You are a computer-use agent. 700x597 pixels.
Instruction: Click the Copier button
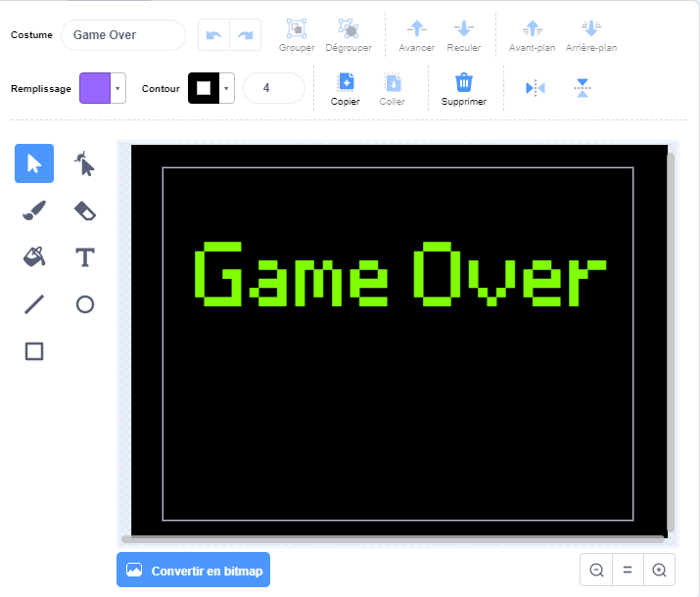(346, 88)
